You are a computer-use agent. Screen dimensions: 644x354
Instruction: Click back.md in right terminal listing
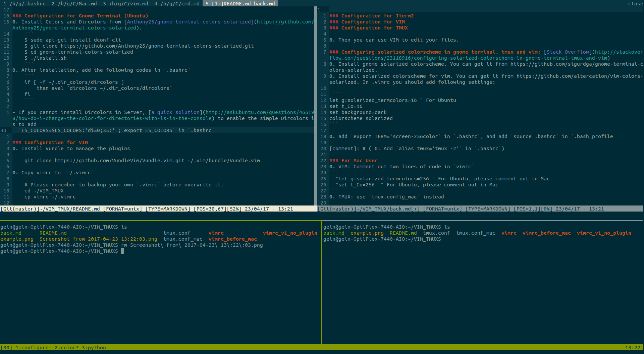[x=334, y=233]
